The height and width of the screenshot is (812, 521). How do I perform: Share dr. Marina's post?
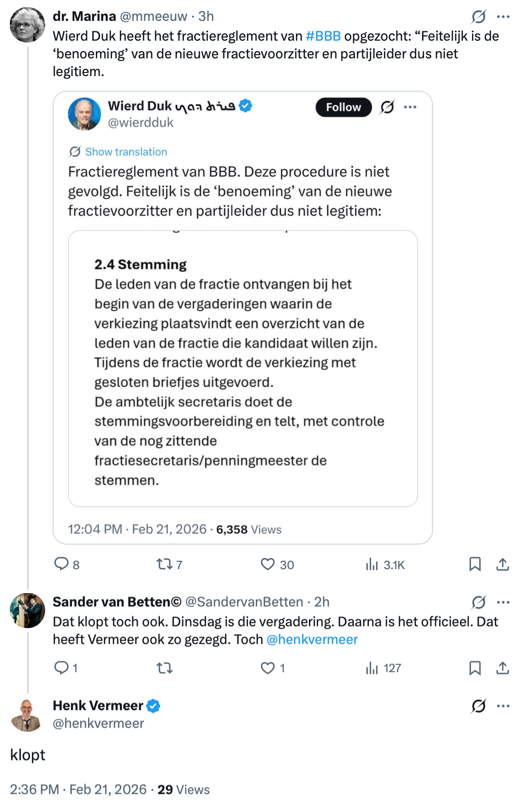502,564
